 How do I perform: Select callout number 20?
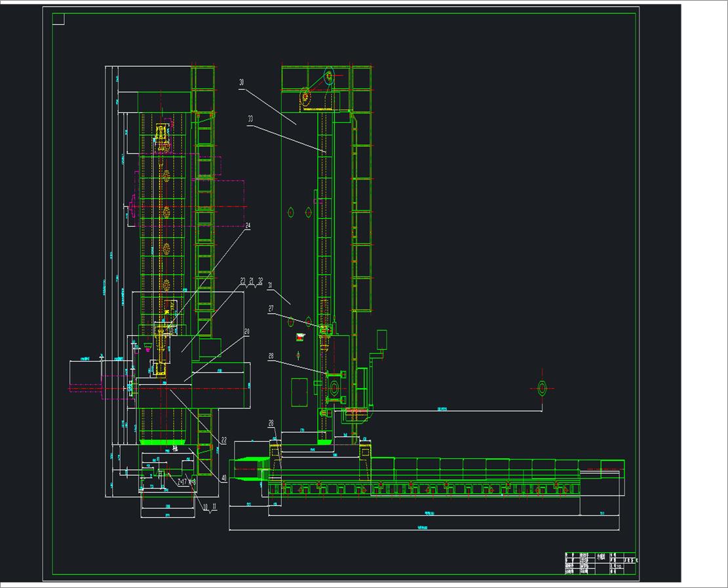point(247,332)
